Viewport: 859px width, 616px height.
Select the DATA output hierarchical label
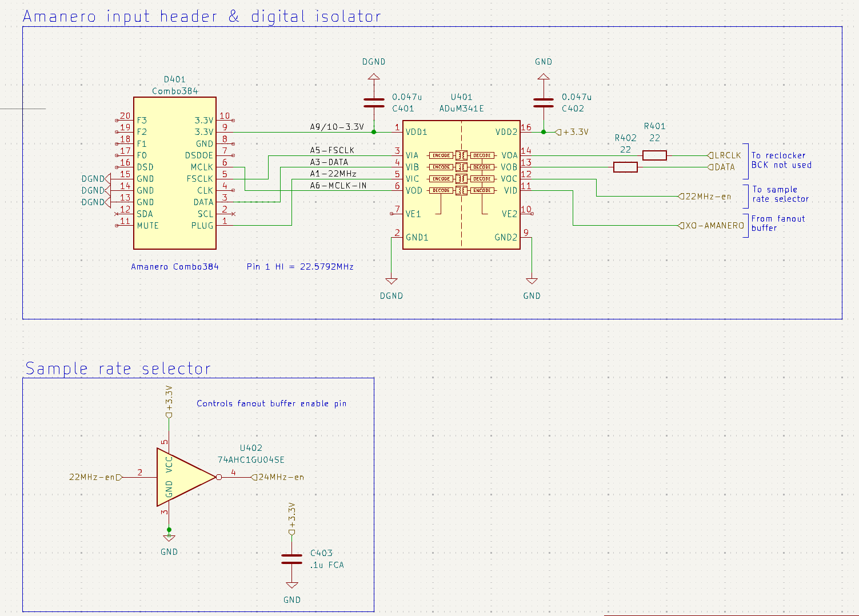pyautogui.click(x=721, y=167)
